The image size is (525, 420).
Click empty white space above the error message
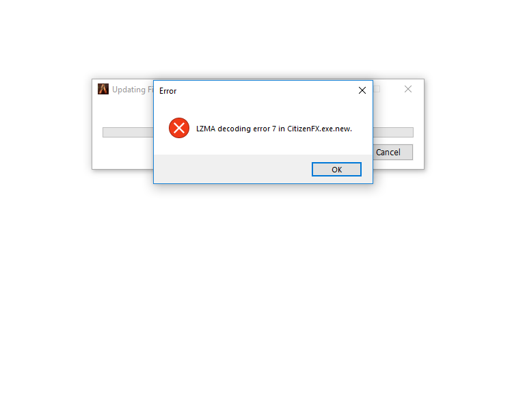pos(263,108)
